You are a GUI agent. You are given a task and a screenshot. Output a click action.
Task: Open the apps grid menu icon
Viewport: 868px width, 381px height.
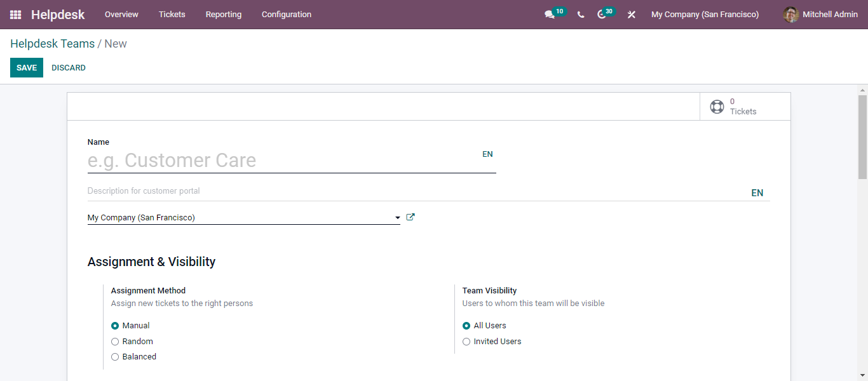coord(16,15)
